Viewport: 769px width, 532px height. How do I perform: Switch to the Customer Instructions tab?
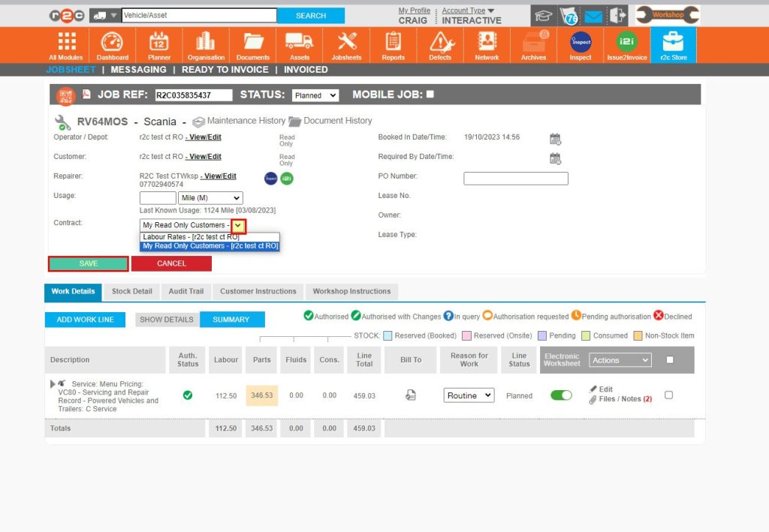point(258,291)
